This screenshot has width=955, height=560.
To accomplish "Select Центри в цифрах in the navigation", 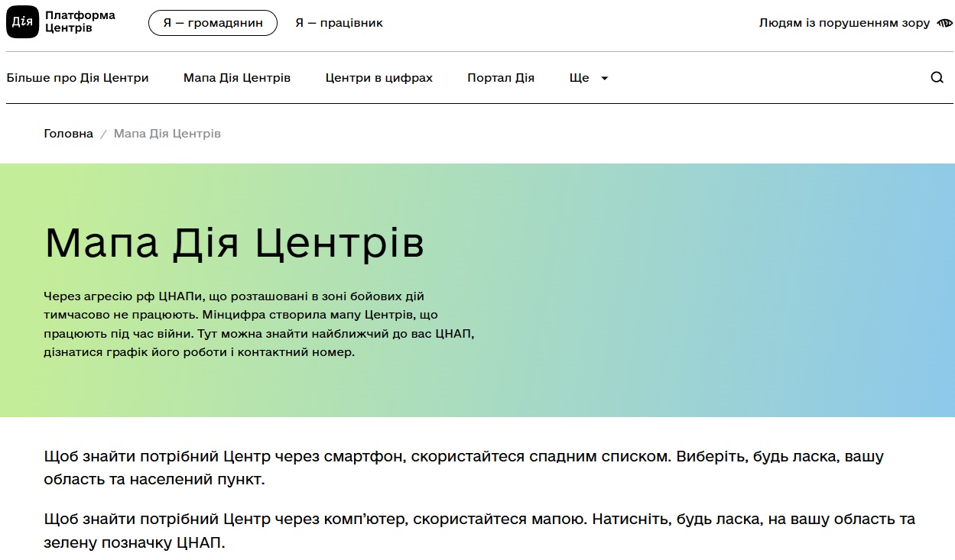I will [x=378, y=77].
